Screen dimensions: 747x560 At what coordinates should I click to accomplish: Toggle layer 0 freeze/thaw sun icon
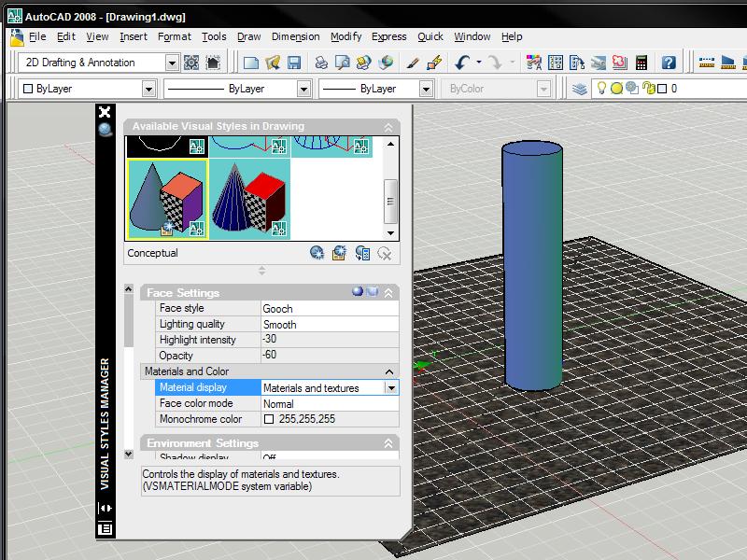click(616, 88)
